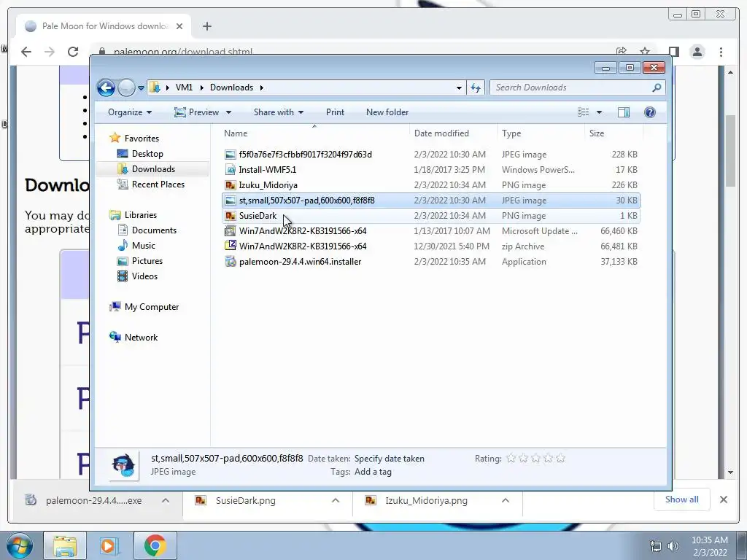The width and height of the screenshot is (747, 560).
Task: Change your view icon in Explorer toolbar
Action: click(x=583, y=112)
